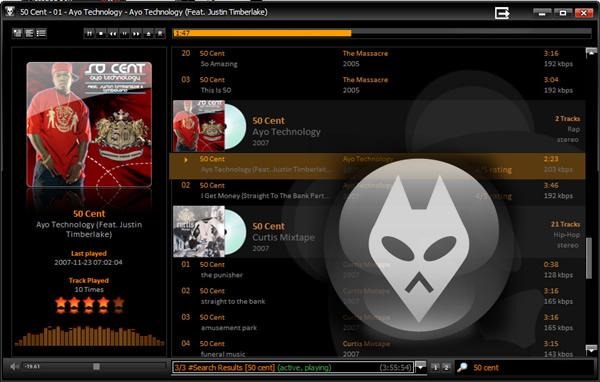Screen dimensions: 600x382
Task: Click the orange seek bar progress
Action: (x=262, y=33)
